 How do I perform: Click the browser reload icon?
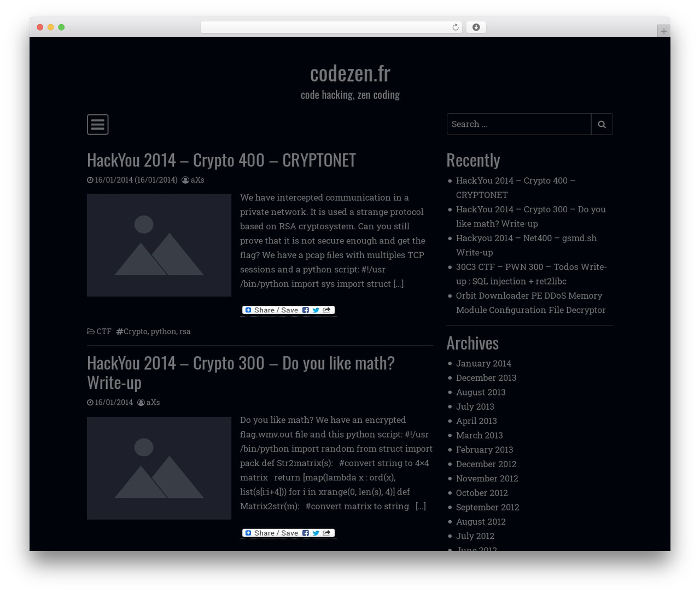(456, 27)
